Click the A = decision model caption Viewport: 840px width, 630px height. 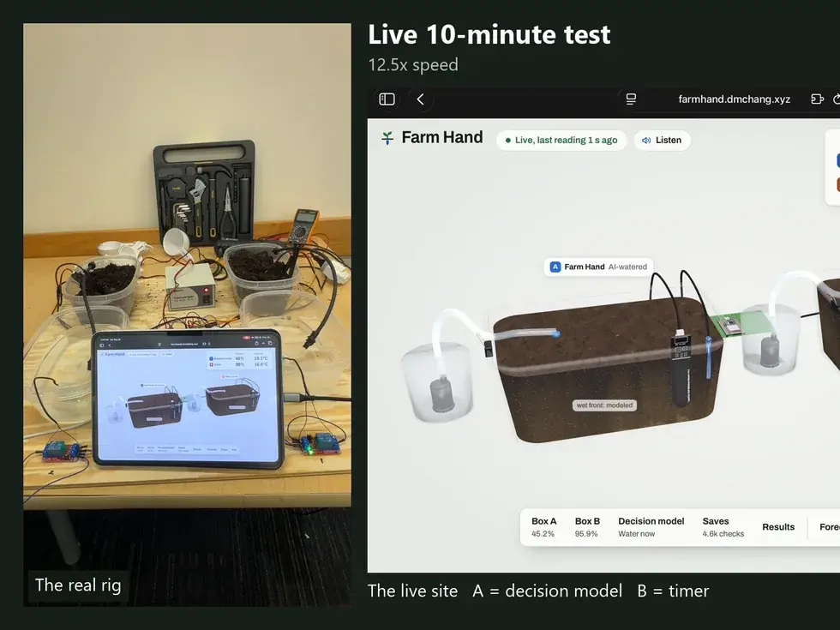pos(548,591)
